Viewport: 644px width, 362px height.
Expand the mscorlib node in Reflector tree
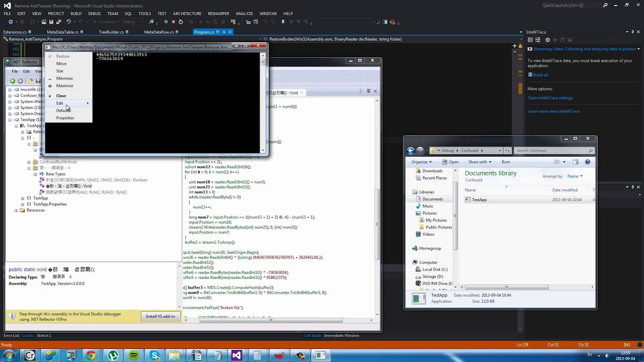10,89
